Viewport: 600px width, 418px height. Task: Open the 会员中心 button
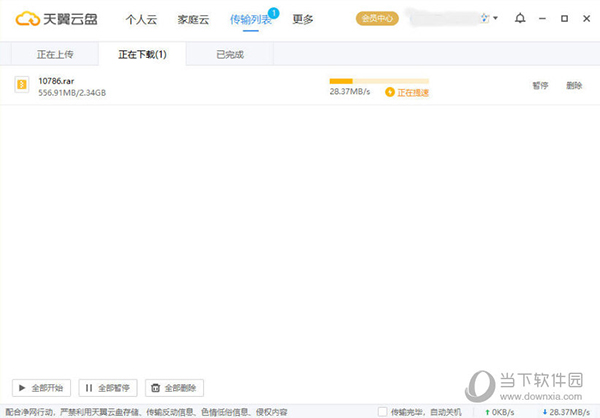pyautogui.click(x=377, y=18)
